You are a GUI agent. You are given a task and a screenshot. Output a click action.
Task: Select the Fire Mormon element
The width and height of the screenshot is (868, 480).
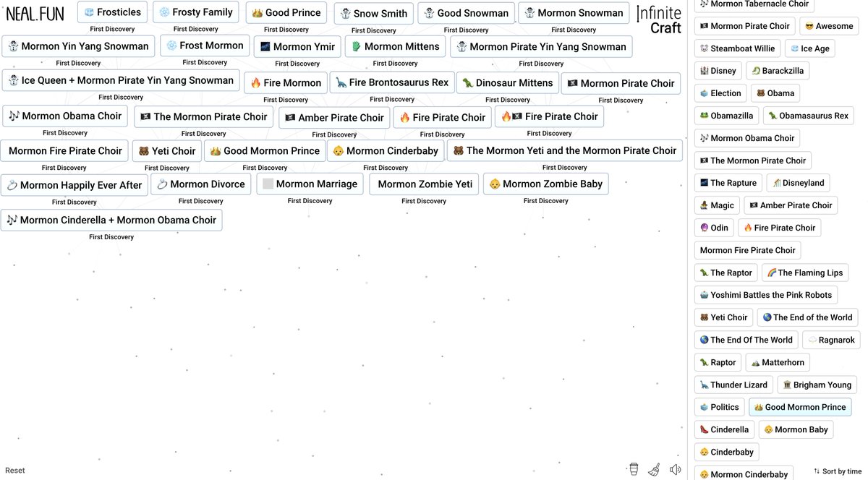pos(286,83)
